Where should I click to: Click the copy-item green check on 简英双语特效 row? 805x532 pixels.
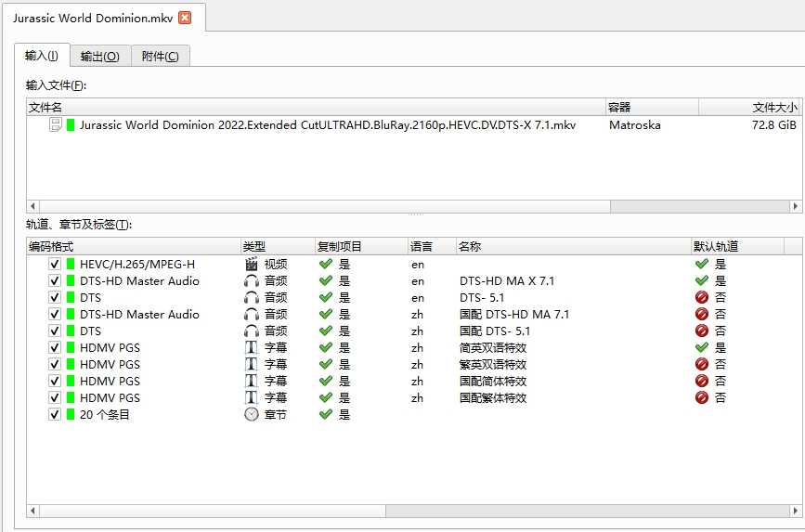pyautogui.click(x=326, y=347)
